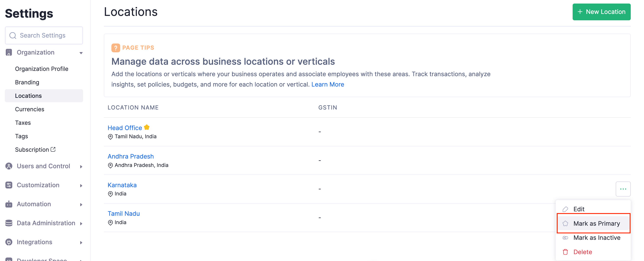Expand the Users and Control section
This screenshot has height=261, width=644.
(81, 166)
